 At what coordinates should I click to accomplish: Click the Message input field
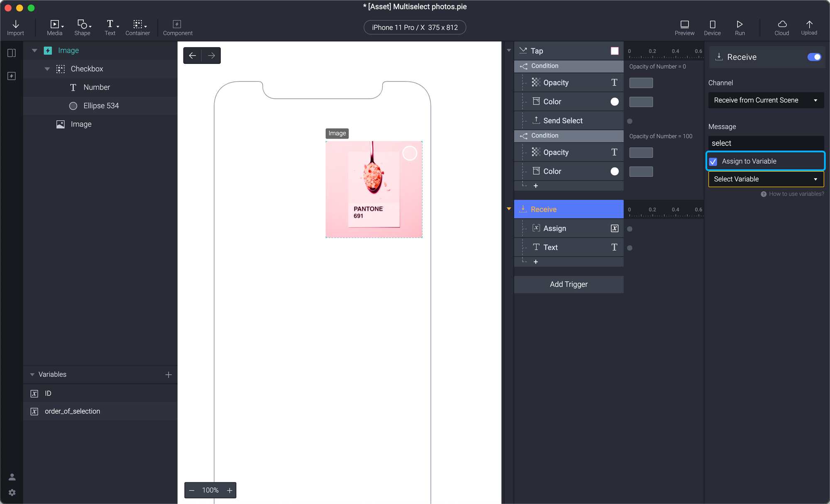[765, 143]
